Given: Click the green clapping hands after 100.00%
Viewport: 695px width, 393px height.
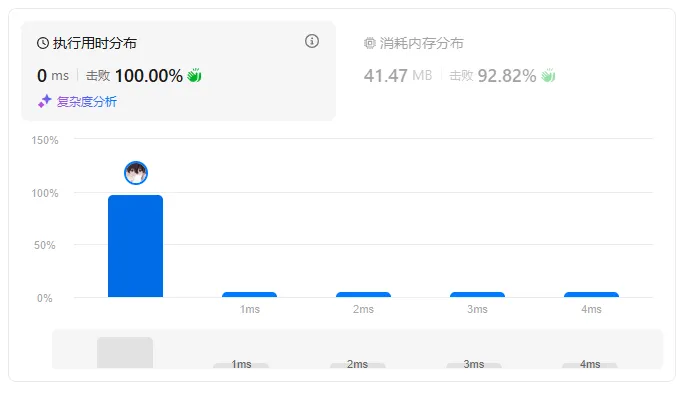Looking at the screenshot, I should click(x=194, y=75).
